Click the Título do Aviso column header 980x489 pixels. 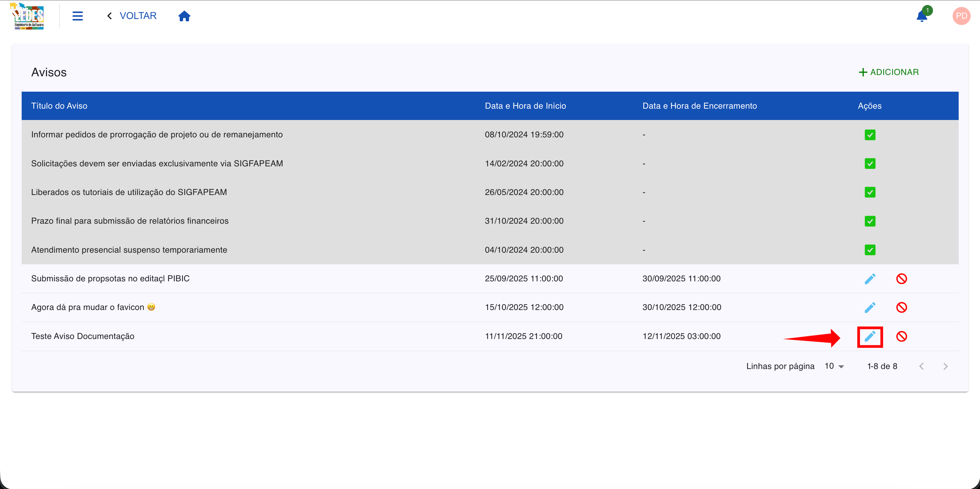pos(59,106)
